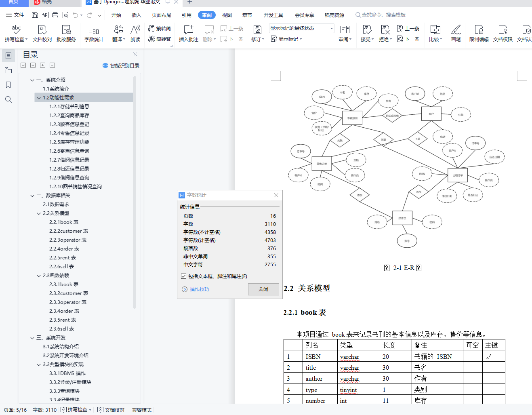Close the 目录 outline panel
Viewport: 532px width, 415px height.
135,55
